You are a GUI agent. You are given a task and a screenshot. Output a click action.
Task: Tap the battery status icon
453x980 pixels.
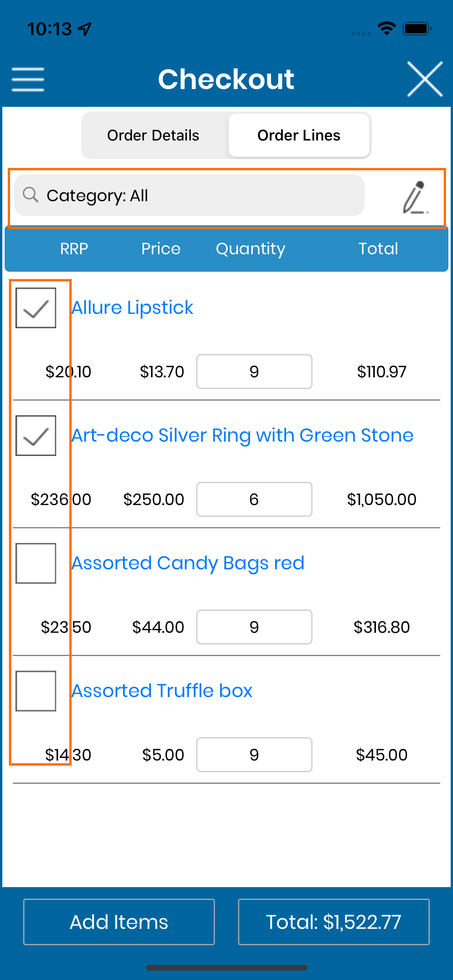point(417,29)
